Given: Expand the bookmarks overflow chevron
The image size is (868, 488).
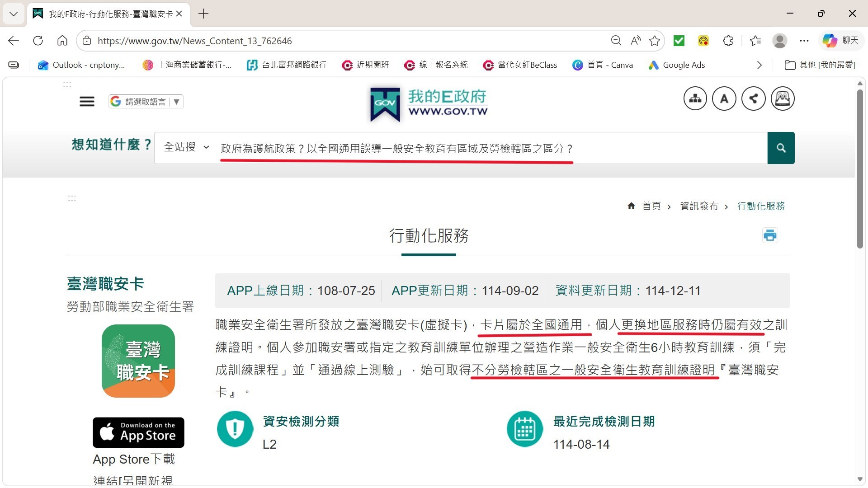Looking at the screenshot, I should (x=759, y=65).
